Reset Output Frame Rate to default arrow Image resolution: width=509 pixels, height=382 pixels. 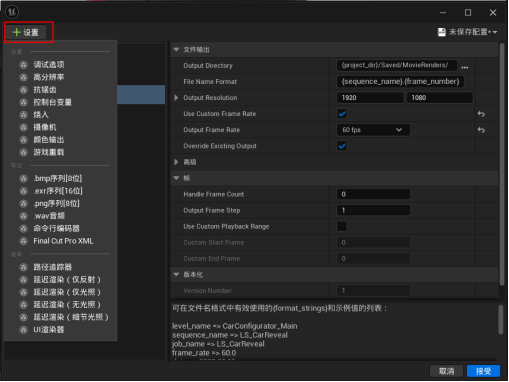point(481,130)
